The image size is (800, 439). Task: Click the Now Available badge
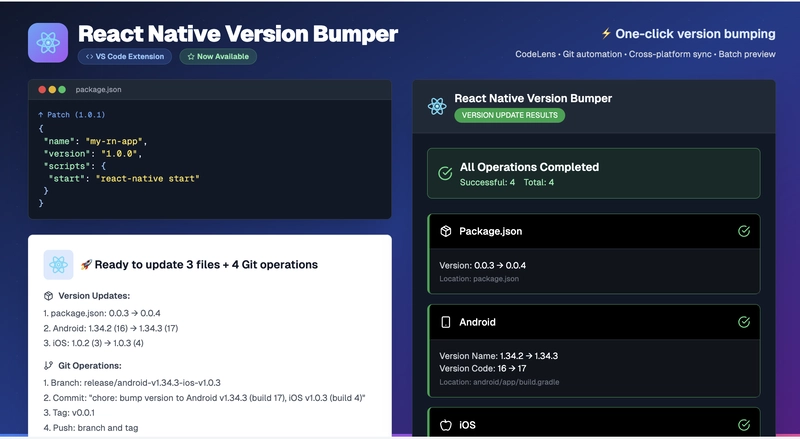[x=218, y=57]
